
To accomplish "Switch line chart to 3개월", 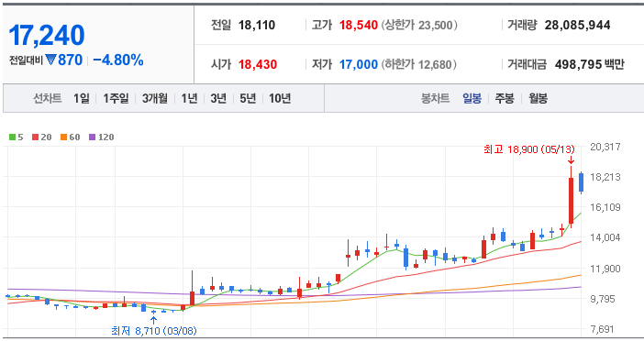I will click(155, 98).
